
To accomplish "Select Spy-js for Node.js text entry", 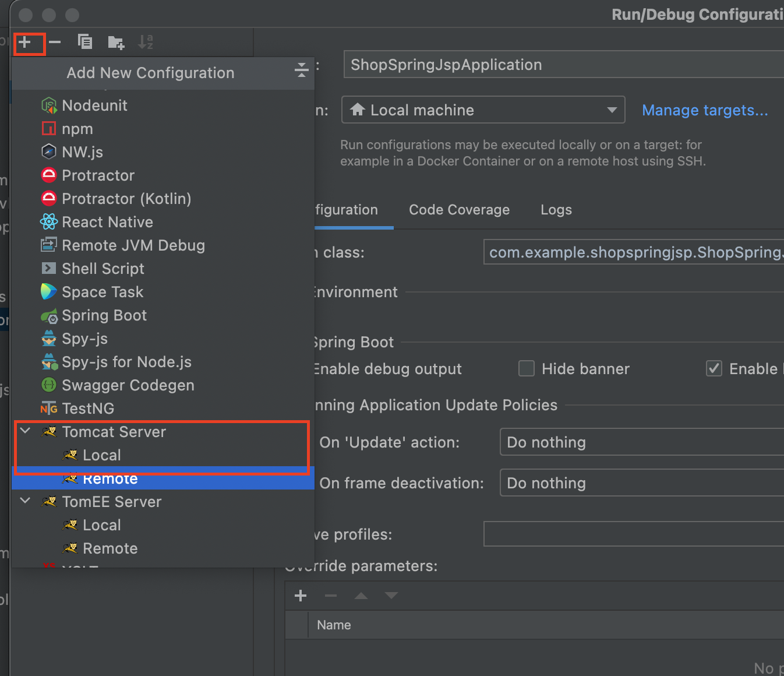I will pyautogui.click(x=126, y=362).
